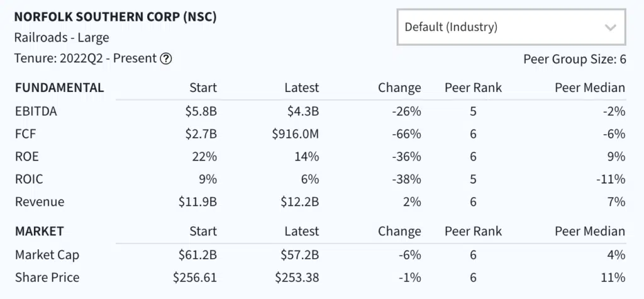
Task: Click the Fundamental Change column header
Action: [x=399, y=87]
